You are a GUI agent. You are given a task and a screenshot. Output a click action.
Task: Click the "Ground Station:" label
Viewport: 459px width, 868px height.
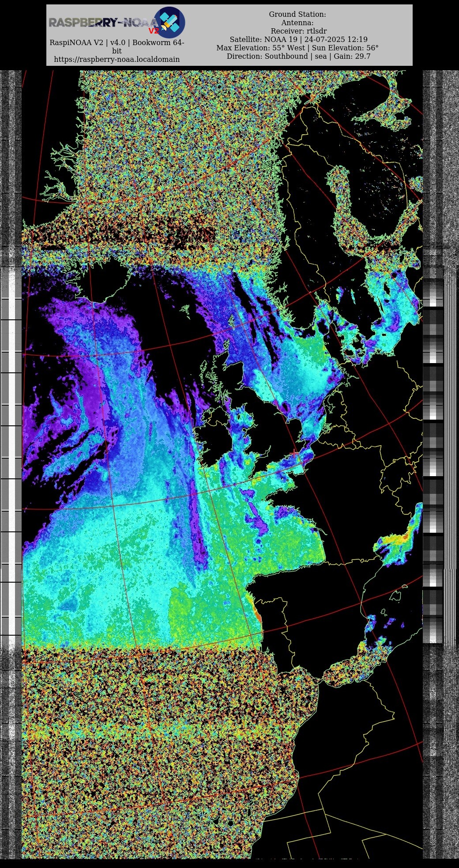(x=297, y=14)
